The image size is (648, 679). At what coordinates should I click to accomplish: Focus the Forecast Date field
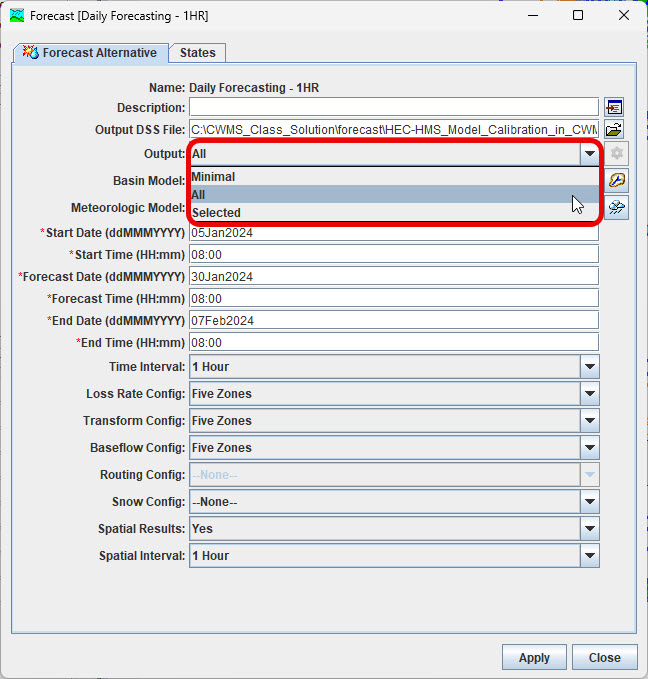pos(393,276)
